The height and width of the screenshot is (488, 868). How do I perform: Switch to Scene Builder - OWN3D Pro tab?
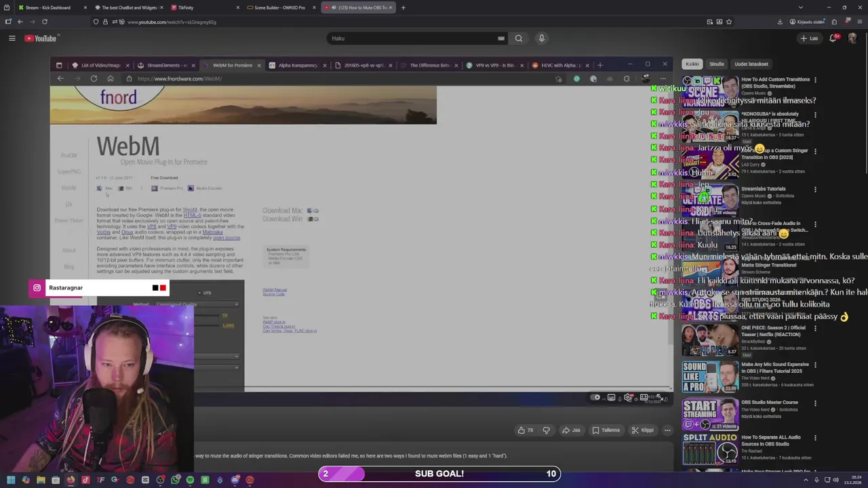280,7
